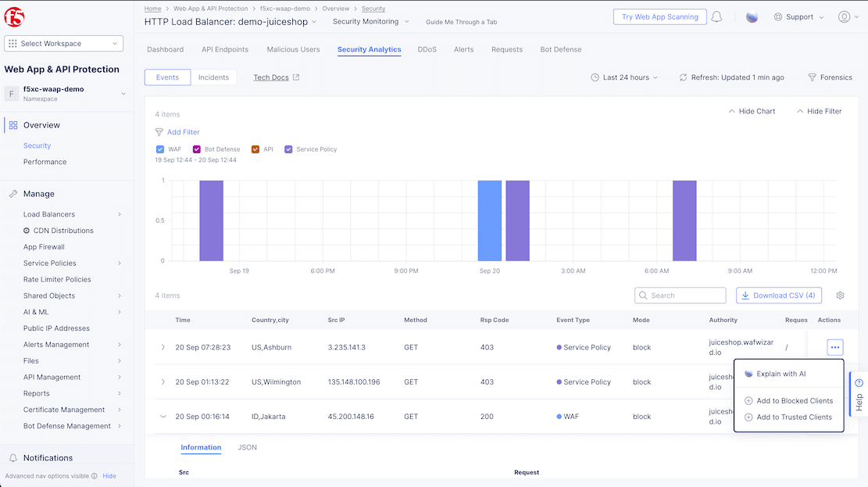Disable the Service Policy checkbox
Image resolution: width=868 pixels, height=487 pixels.
pos(288,149)
